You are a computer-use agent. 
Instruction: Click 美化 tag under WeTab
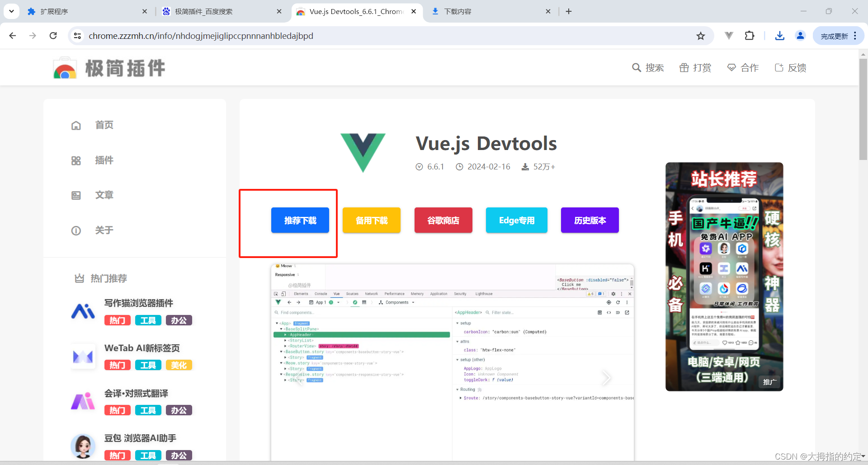click(179, 365)
